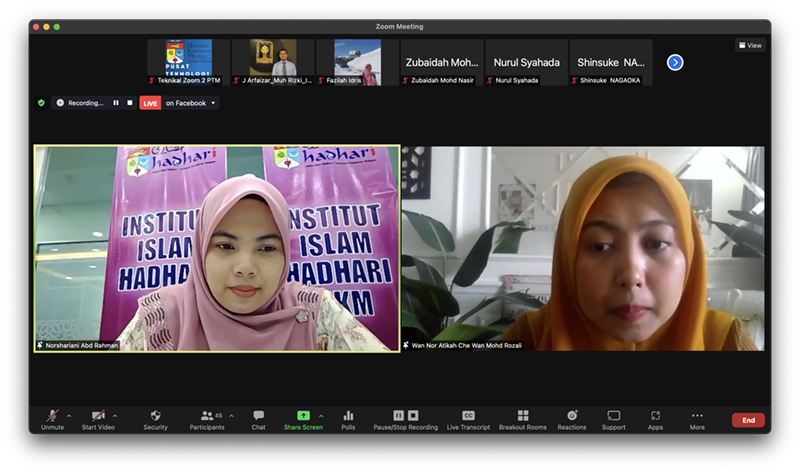This screenshot has width=800, height=472.
Task: Click the green Share Screen button
Action: (x=303, y=415)
